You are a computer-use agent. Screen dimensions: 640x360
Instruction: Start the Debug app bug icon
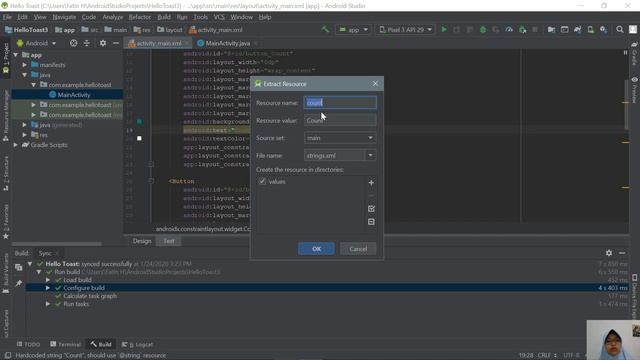483,29
